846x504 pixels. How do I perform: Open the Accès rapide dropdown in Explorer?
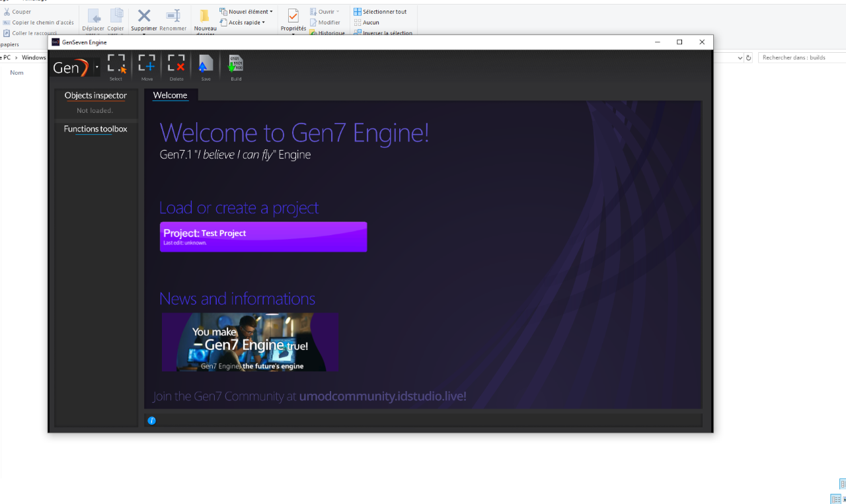(242, 22)
